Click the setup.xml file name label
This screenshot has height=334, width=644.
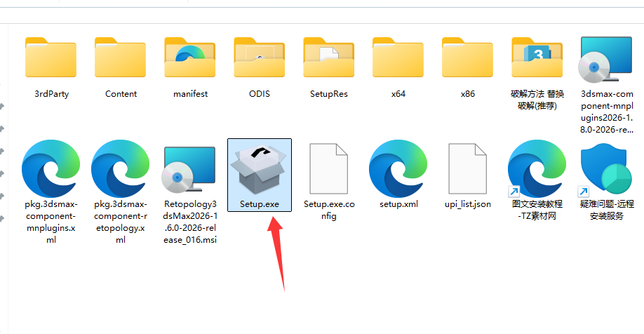point(398,204)
